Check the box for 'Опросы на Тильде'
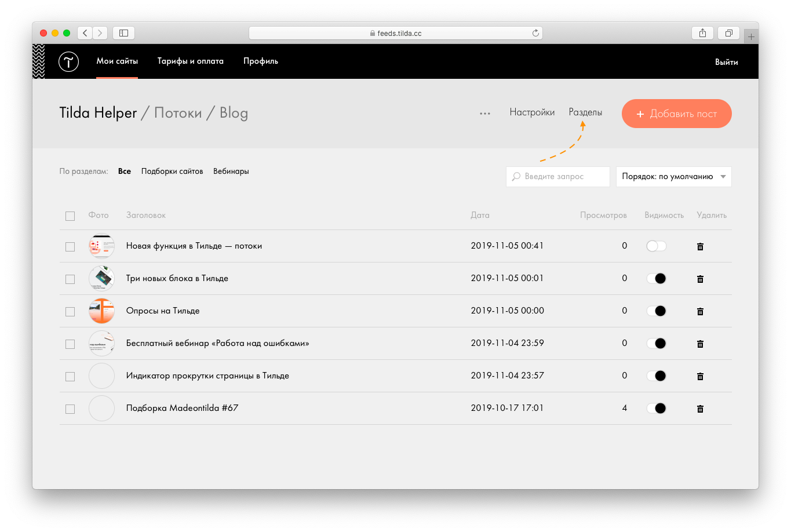 pos(70,312)
